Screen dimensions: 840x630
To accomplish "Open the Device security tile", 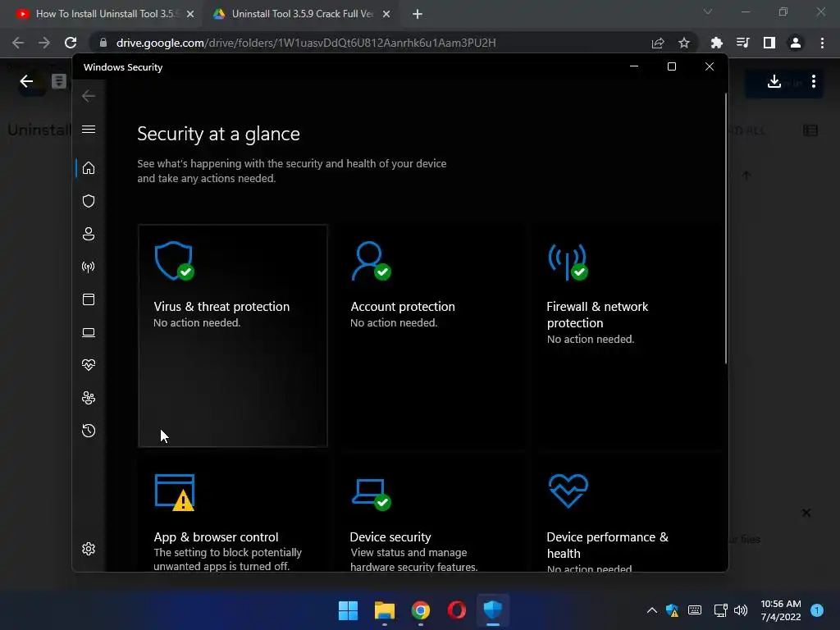I will [x=430, y=514].
